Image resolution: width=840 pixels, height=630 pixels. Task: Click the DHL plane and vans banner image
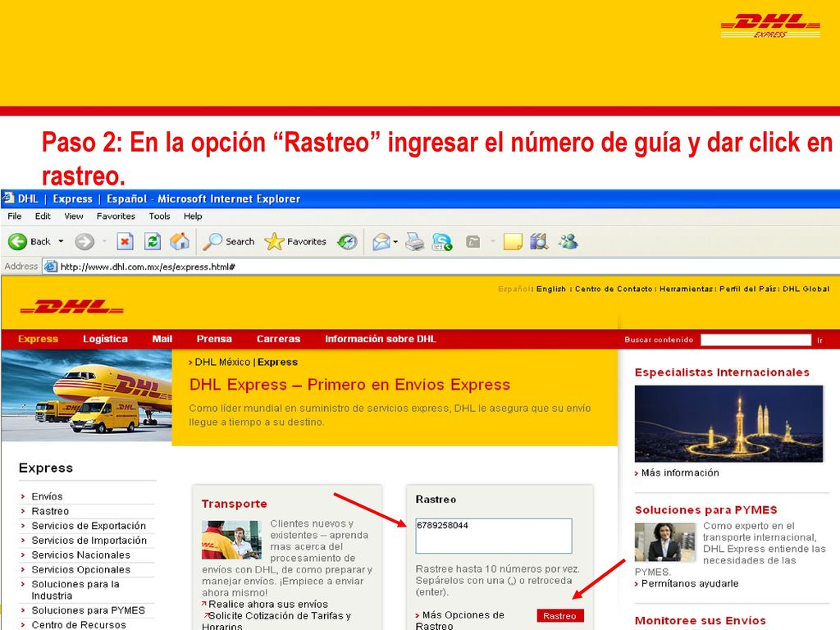(x=86, y=395)
